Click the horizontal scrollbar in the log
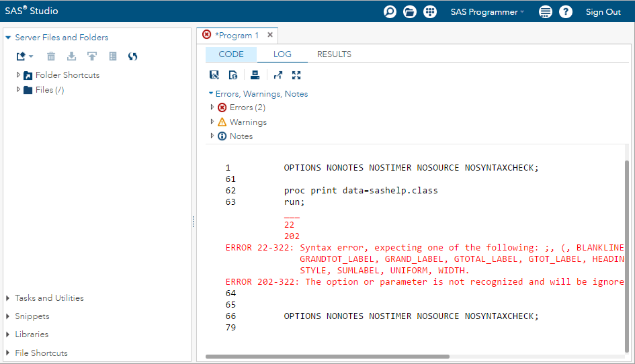 click(403, 356)
